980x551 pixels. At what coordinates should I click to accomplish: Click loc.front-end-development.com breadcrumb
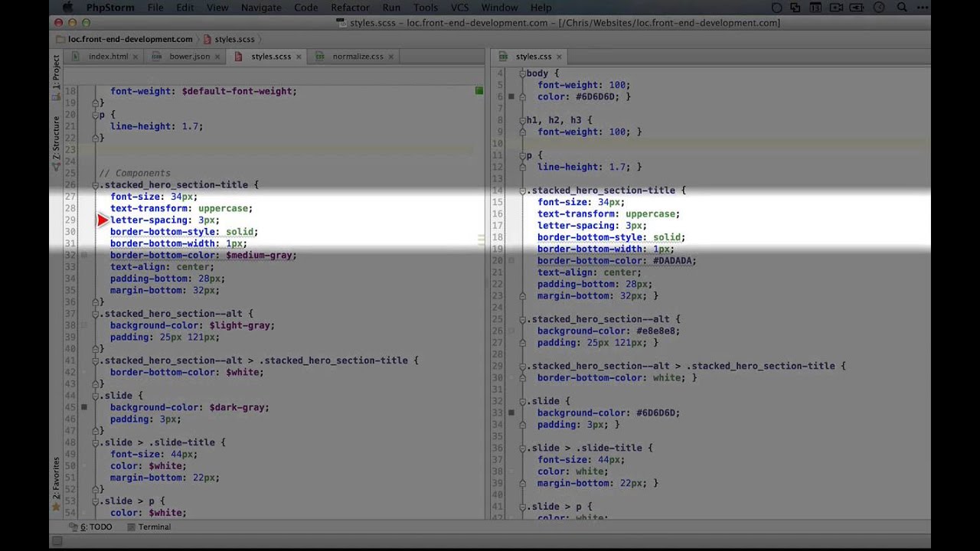point(130,39)
